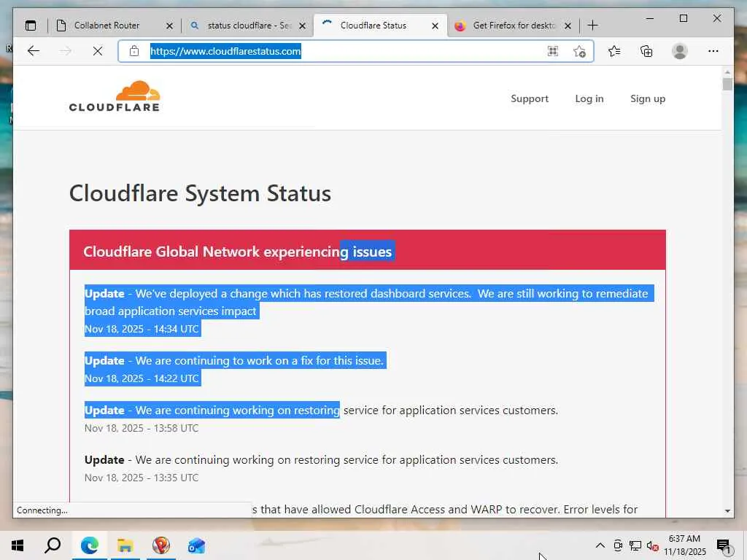
Task: Open Settings and more menu
Action: (x=713, y=51)
